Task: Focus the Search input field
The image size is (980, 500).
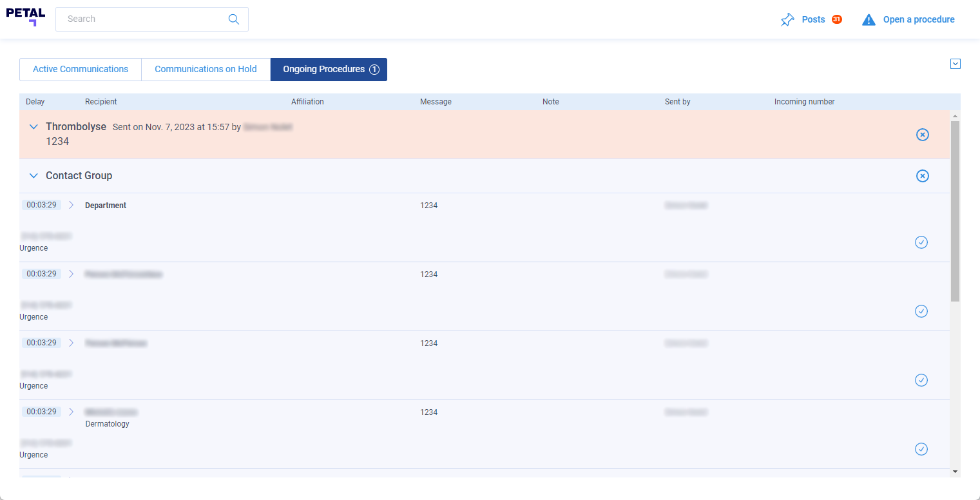Action: coord(152,19)
